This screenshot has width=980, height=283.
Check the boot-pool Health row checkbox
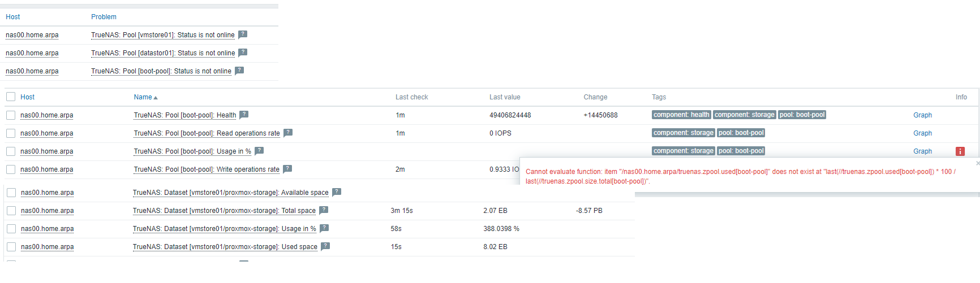[11, 115]
